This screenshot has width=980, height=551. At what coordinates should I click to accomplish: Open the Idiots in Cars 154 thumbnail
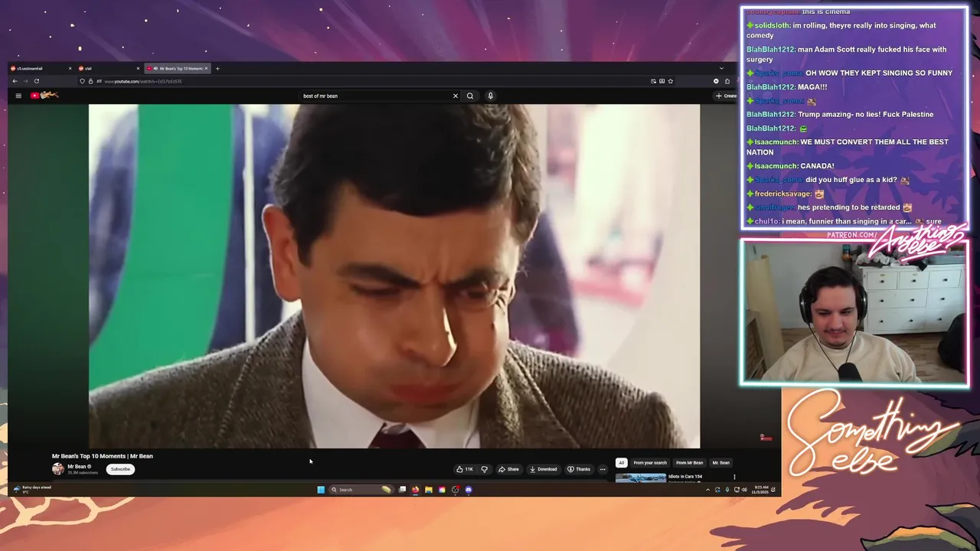pyautogui.click(x=641, y=478)
